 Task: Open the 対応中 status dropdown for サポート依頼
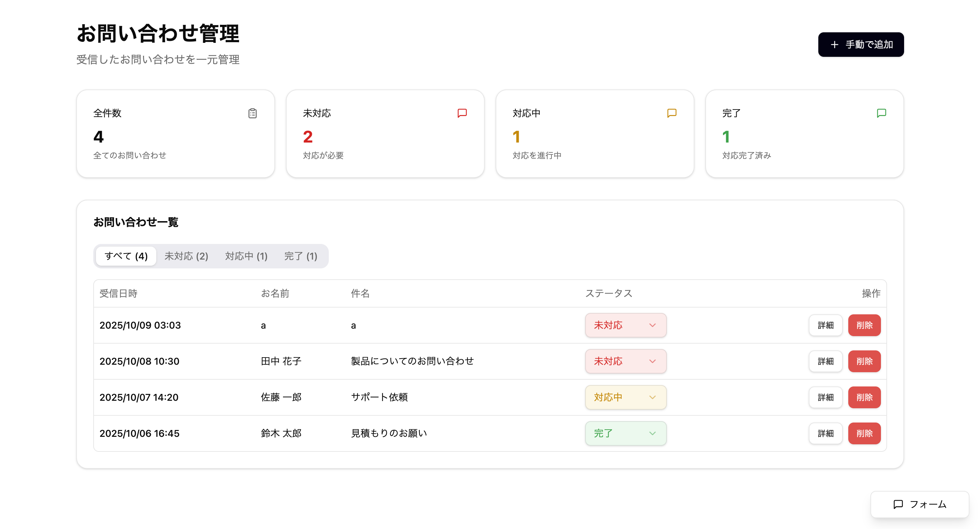pos(625,397)
